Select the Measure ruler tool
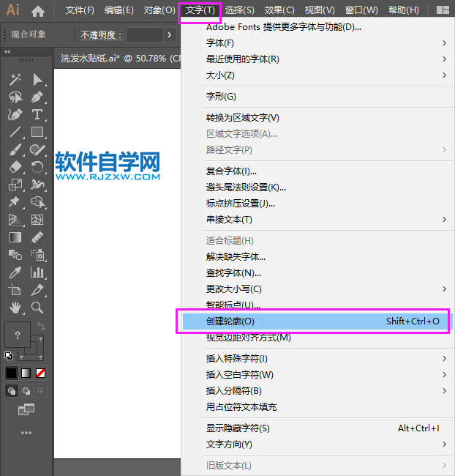455x476 pixels. (37, 237)
